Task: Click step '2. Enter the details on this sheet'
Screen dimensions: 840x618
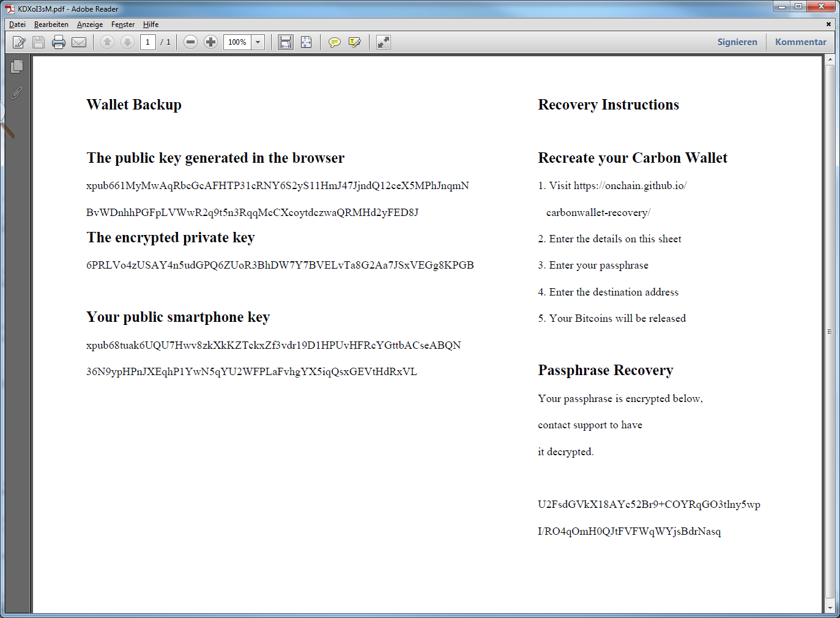Action: 609,239
